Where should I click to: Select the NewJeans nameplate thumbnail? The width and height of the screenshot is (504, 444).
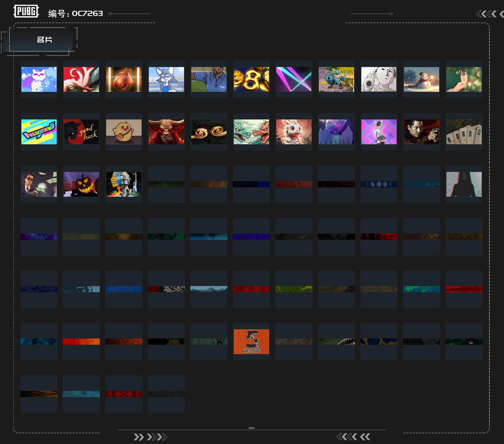tap(39, 132)
